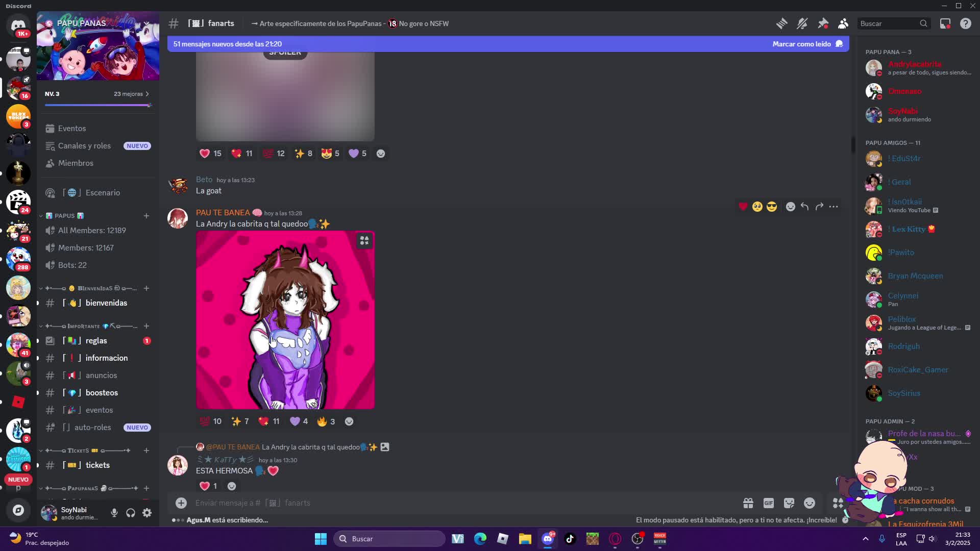
Task: Open Discord direct messages home icon
Action: coord(18,24)
